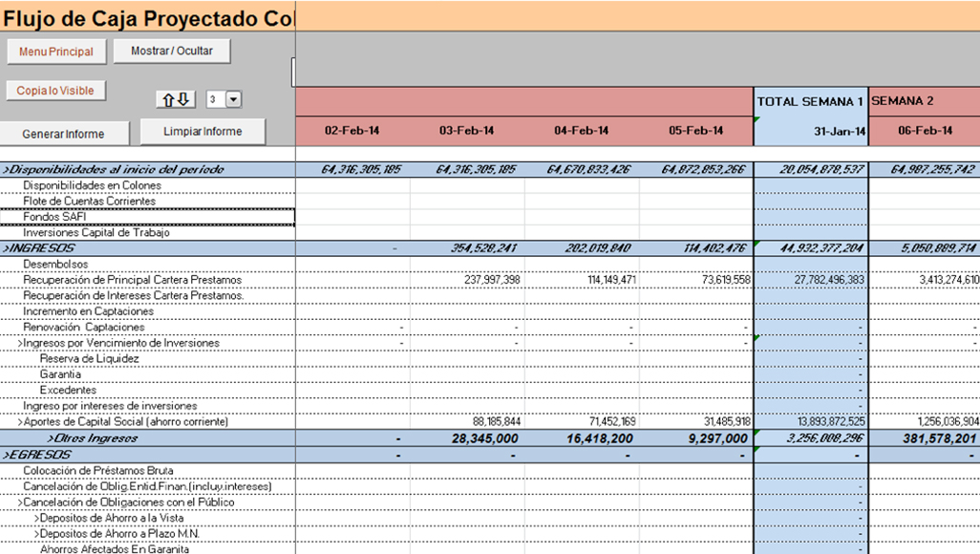Expand Disponibilidades al inicio del período row
This screenshot has width=980, height=554.
(x=147, y=169)
